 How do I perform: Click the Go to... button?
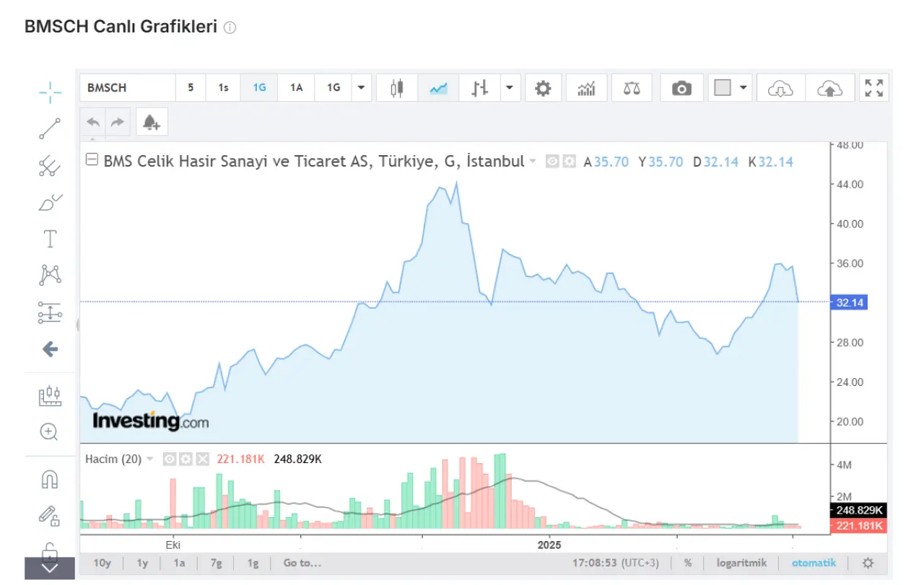click(x=302, y=563)
